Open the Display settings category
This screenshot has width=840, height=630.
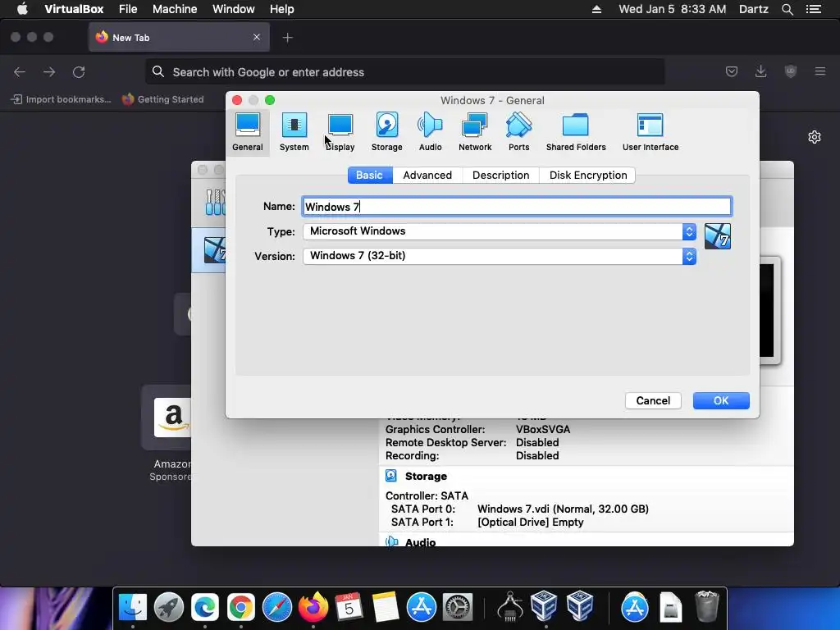[340, 132]
